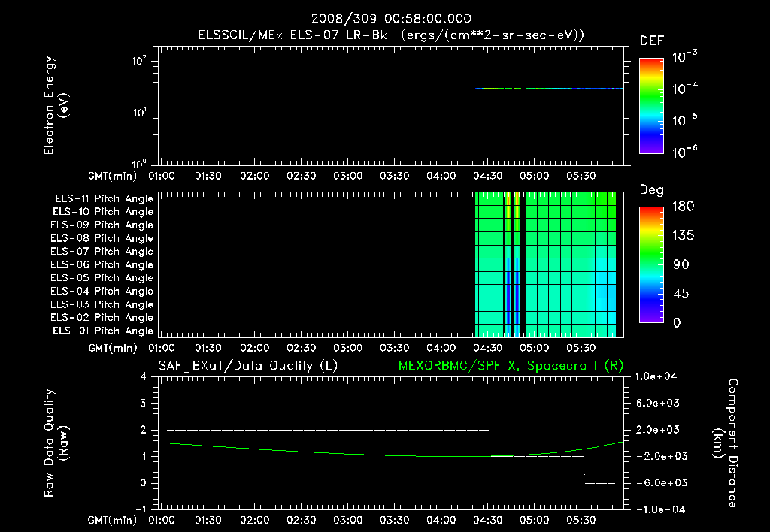The image size is (770, 532).
Task: Click GMT(min) label under the data quality plot
Action: pyautogui.click(x=113, y=520)
